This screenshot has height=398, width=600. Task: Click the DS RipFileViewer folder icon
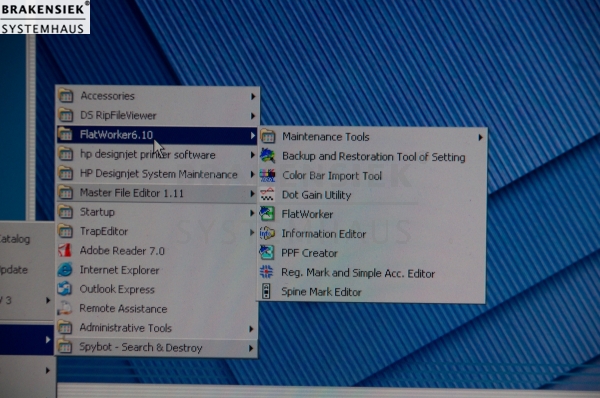pyautogui.click(x=66, y=115)
